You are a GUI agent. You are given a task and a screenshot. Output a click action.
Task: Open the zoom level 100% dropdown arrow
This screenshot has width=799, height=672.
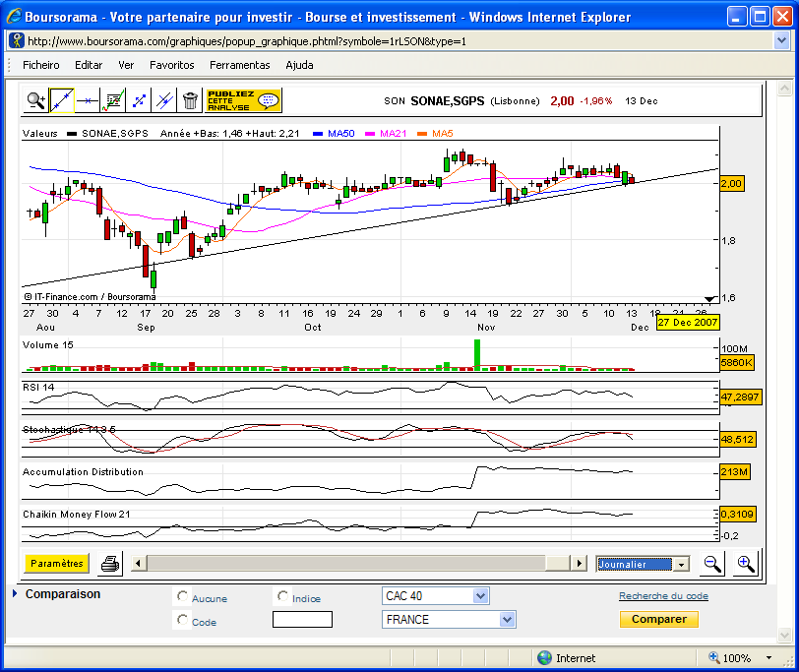[768, 658]
